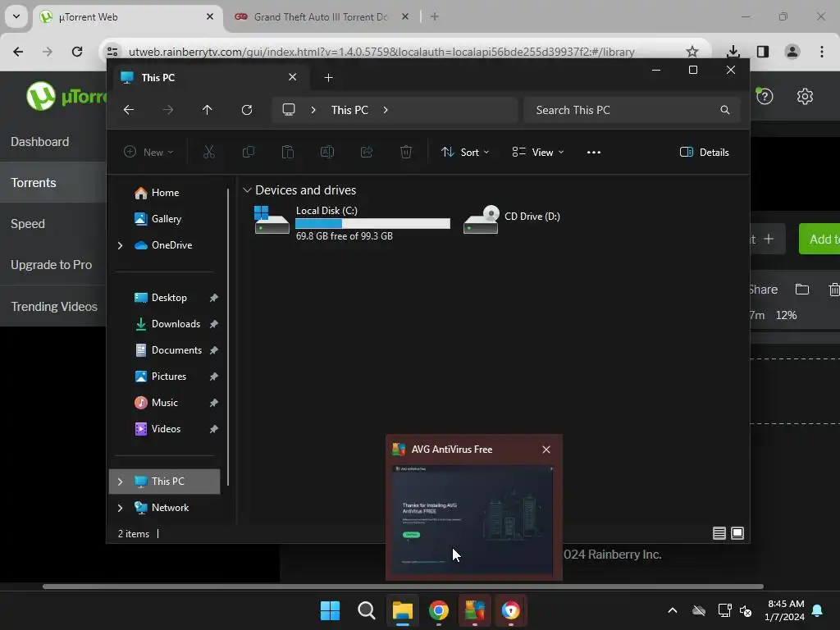
Task: Click Chrome taskbar icon
Action: point(438,610)
